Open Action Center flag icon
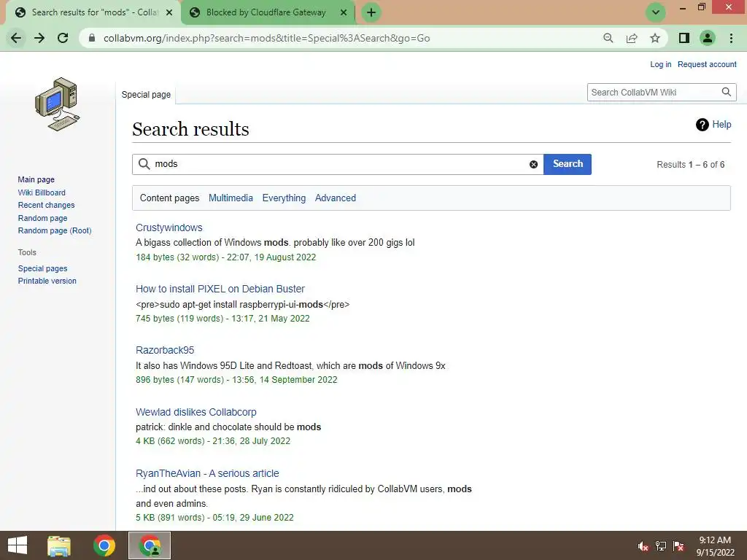Viewport: 747px width, 560px height. pos(678,546)
